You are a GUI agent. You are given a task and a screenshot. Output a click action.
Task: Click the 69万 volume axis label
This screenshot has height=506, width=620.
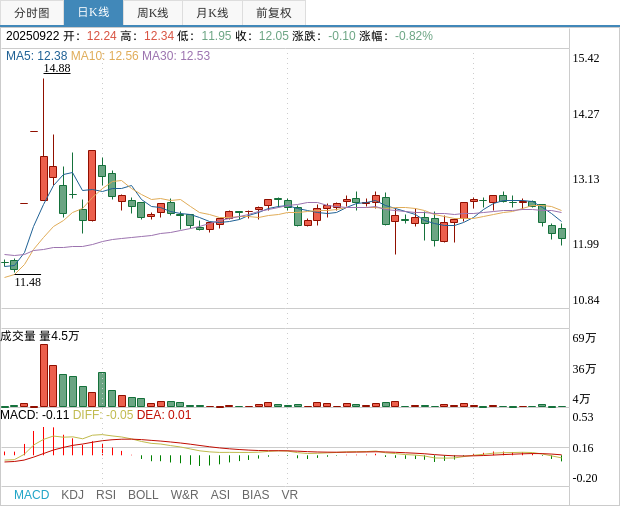pyautogui.click(x=584, y=338)
